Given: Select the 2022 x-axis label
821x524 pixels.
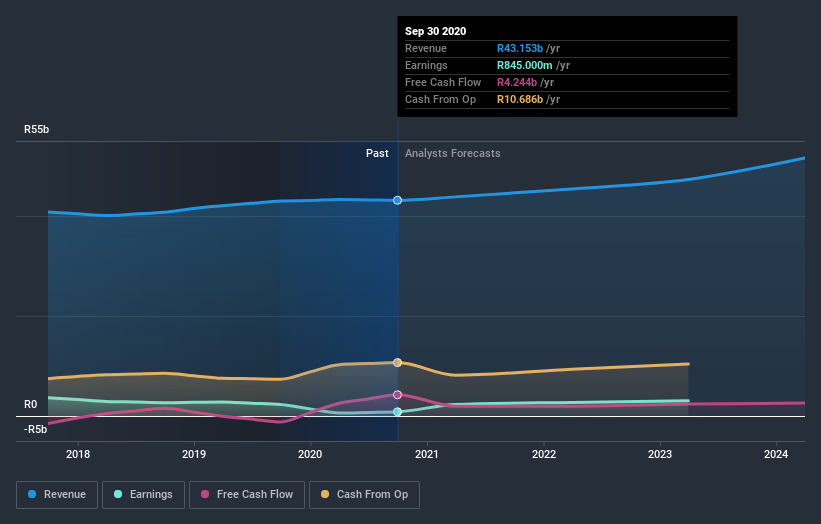Looking at the screenshot, I should [544, 454].
